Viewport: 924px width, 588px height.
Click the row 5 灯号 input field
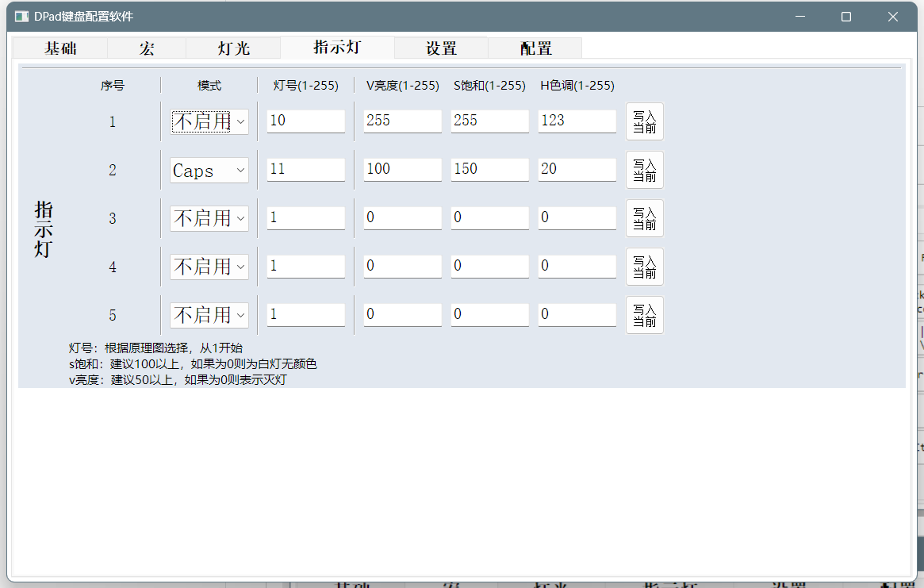(x=306, y=314)
